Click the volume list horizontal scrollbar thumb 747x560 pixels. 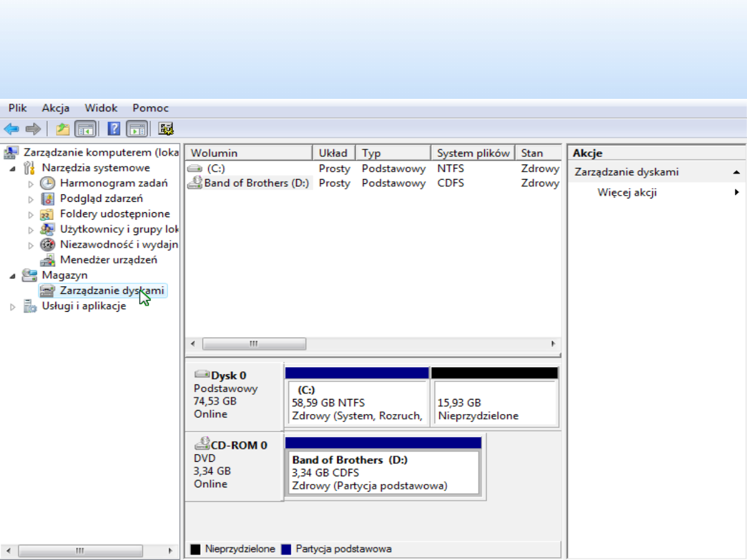click(x=254, y=344)
